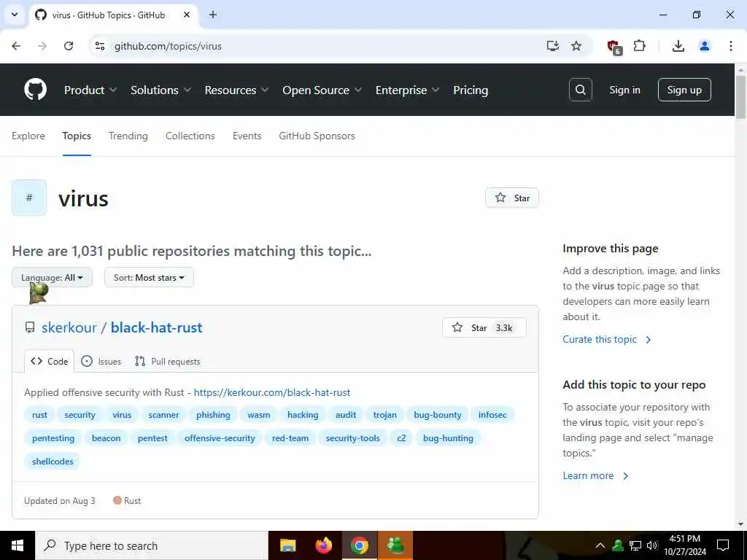Viewport: 747px width, 560px height.
Task: Open the GitHub Sponsors tab
Action: click(x=317, y=136)
